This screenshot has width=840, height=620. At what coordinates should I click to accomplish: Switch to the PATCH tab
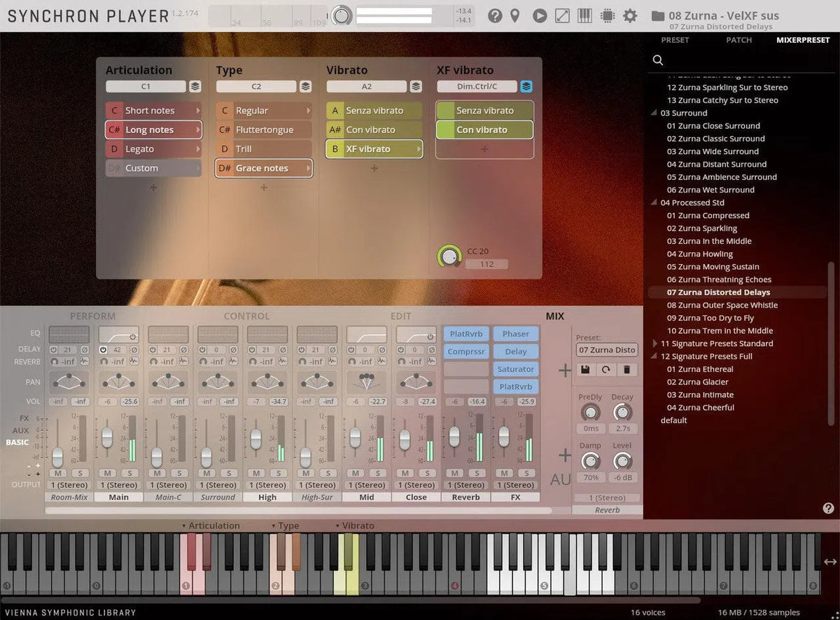[x=738, y=40]
